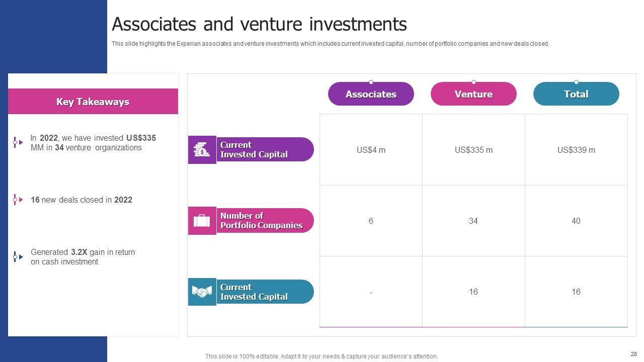Click bullet marker beside 2022 investment takeaway
The image size is (644, 362).
coord(18,143)
